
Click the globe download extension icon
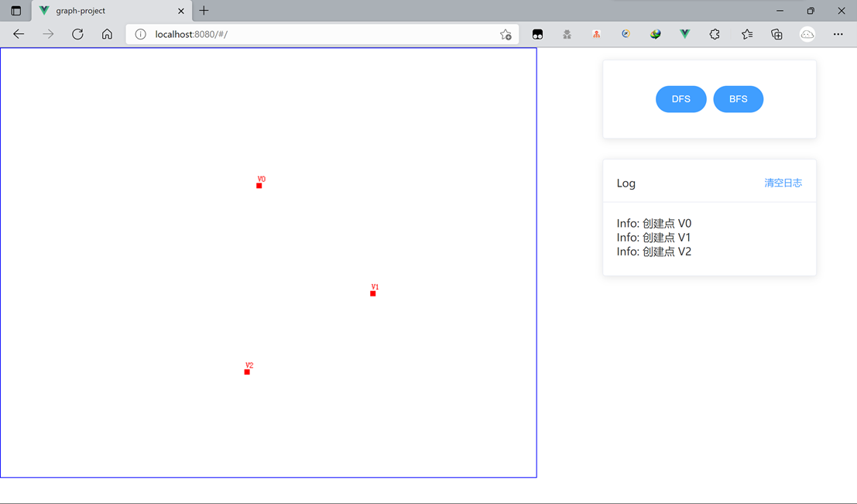click(655, 34)
